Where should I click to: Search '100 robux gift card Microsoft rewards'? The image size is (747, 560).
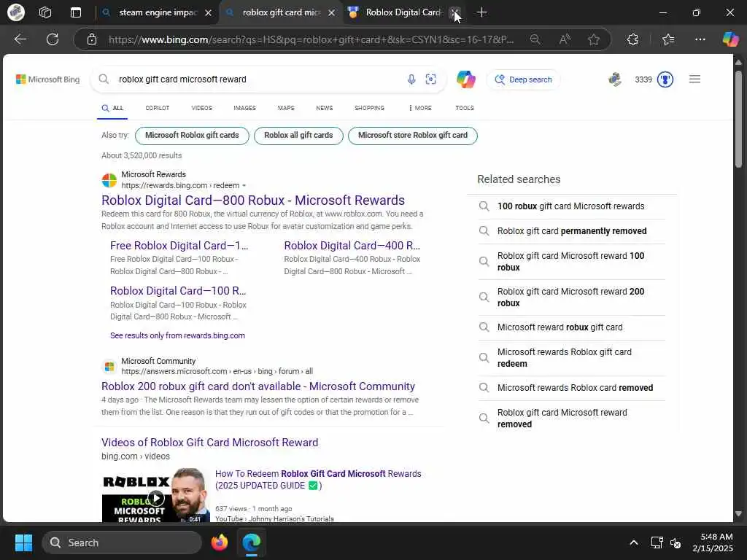(x=570, y=206)
